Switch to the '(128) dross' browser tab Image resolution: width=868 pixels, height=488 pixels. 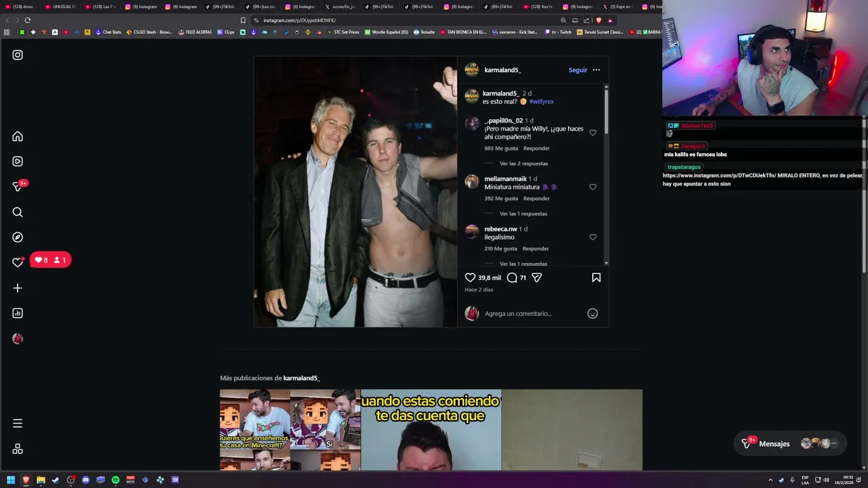tap(20, 7)
